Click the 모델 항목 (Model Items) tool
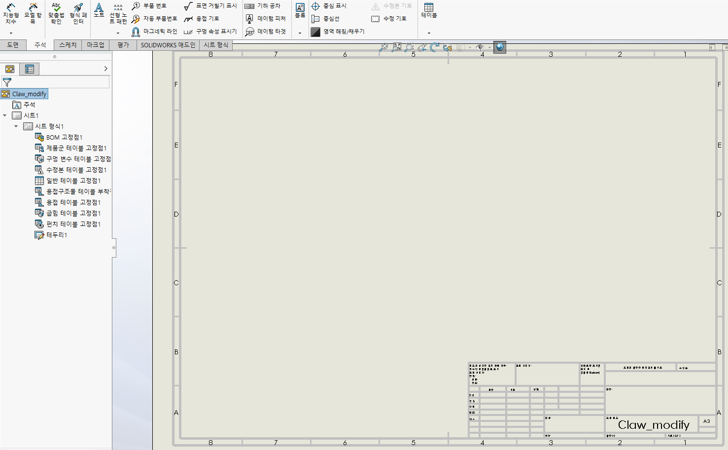 [32, 13]
